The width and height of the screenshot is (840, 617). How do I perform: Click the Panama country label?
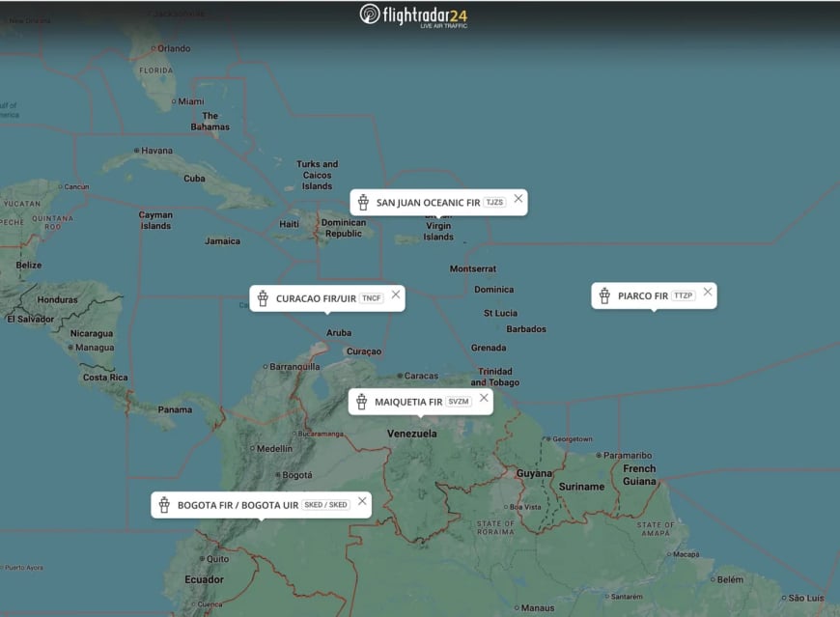[175, 409]
